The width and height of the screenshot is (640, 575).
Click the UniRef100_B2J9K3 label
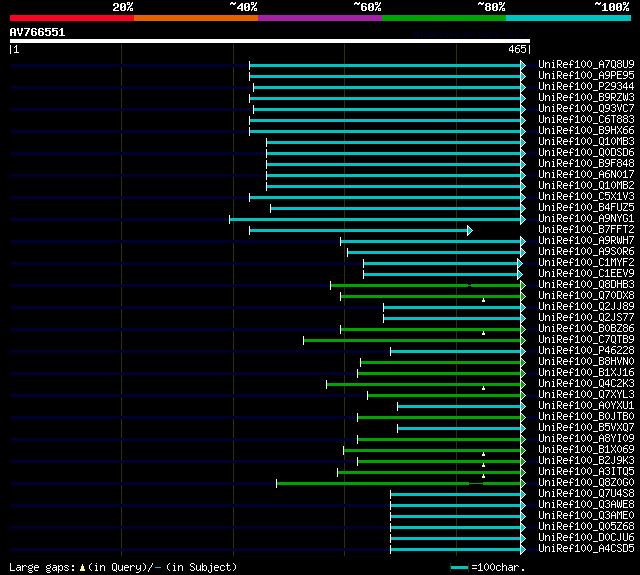pyautogui.click(x=586, y=461)
